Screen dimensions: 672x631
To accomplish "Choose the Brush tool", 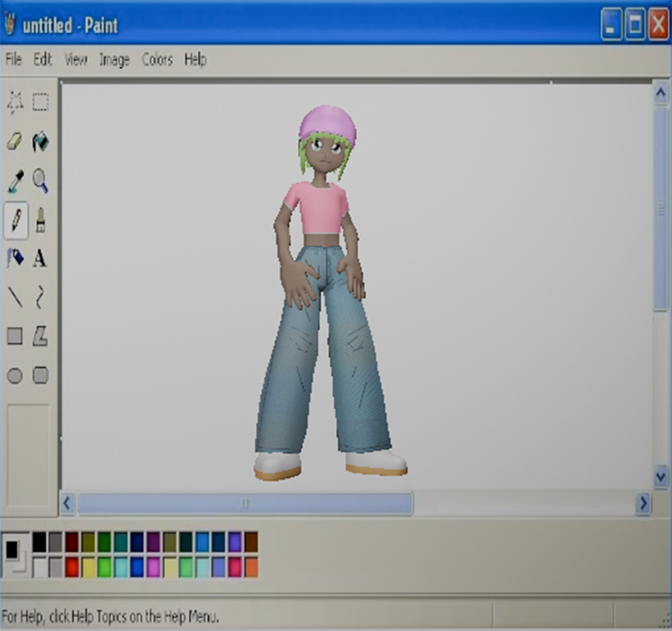I will click(40, 220).
